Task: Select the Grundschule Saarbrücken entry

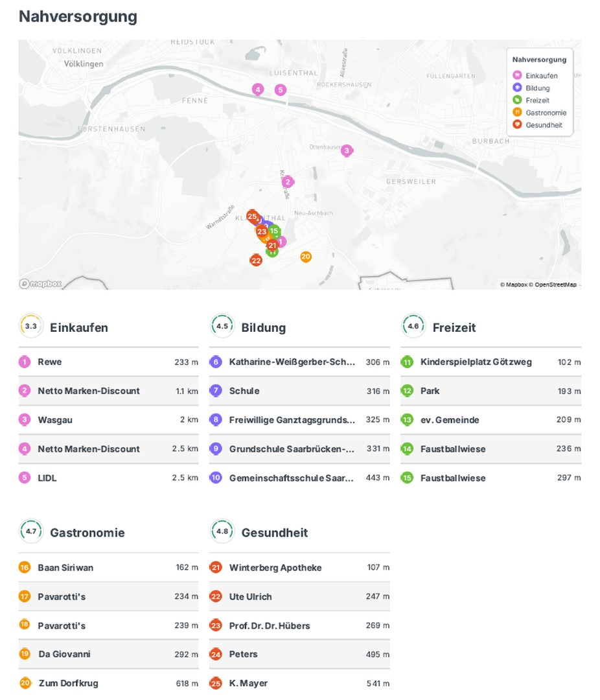Action: [299, 449]
